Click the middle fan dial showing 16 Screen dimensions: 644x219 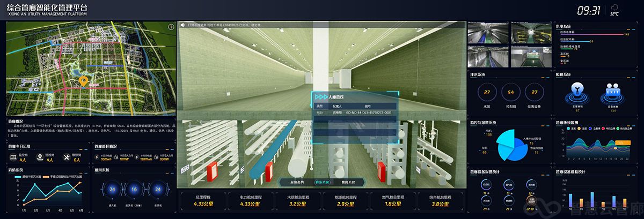134,189
